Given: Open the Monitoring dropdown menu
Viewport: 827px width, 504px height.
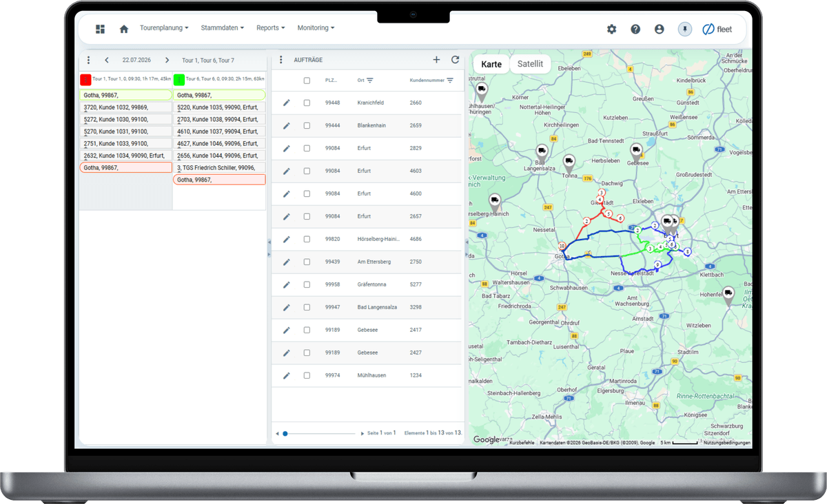Looking at the screenshot, I should pos(316,28).
